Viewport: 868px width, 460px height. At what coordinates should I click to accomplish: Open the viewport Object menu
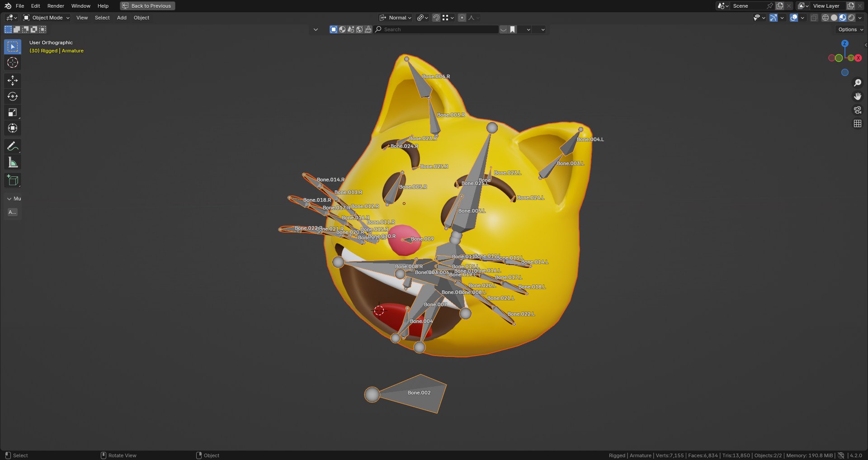click(142, 18)
